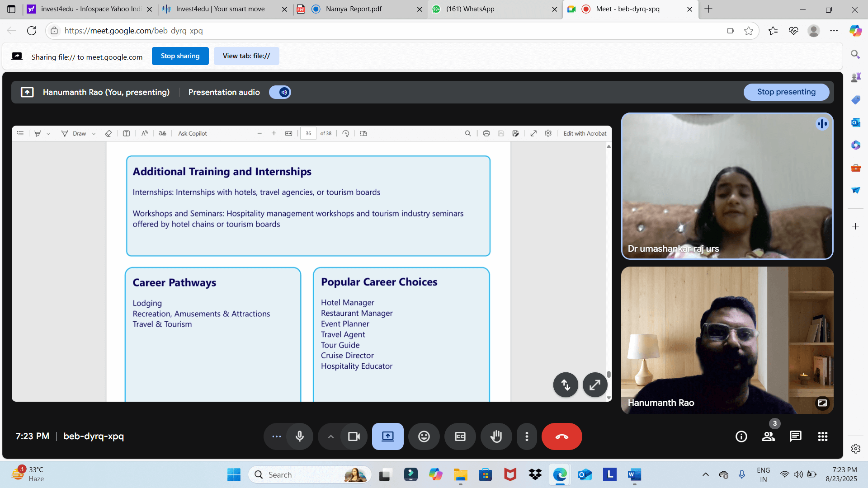Viewport: 868px width, 488px height.
Task: Open the in-call chat messages icon
Action: [x=795, y=436]
